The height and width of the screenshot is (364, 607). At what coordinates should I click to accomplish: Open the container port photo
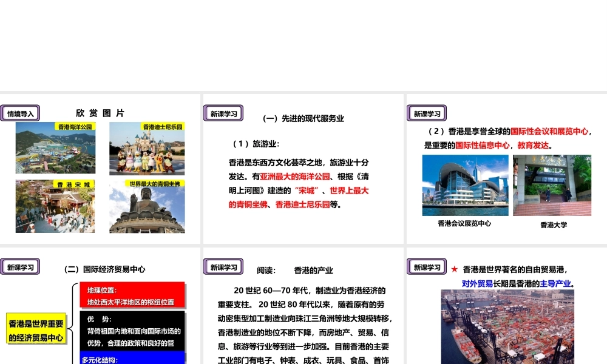(x=507, y=327)
